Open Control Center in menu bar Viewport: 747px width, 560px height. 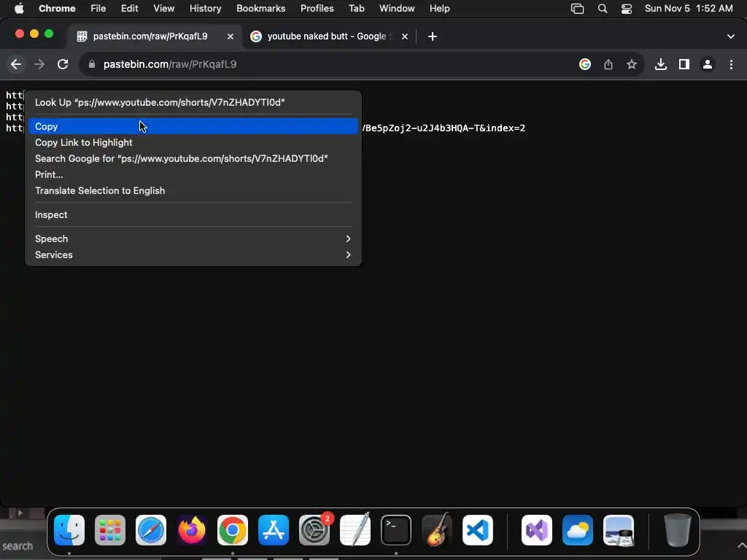[x=627, y=9]
